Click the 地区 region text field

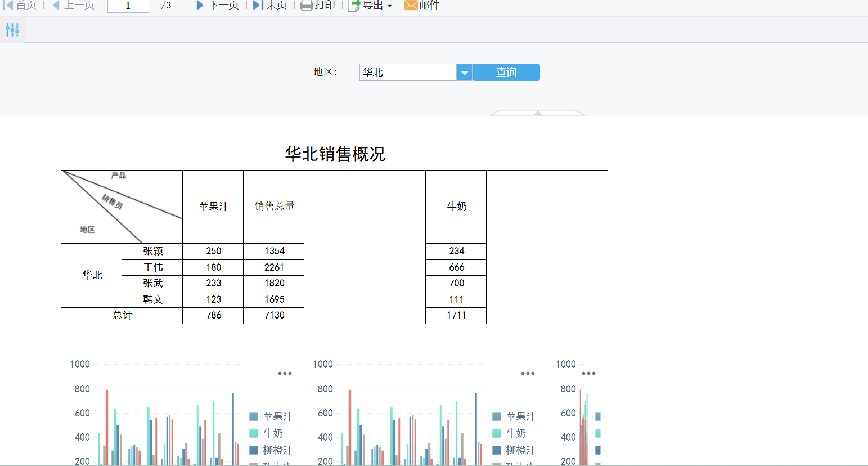(408, 72)
